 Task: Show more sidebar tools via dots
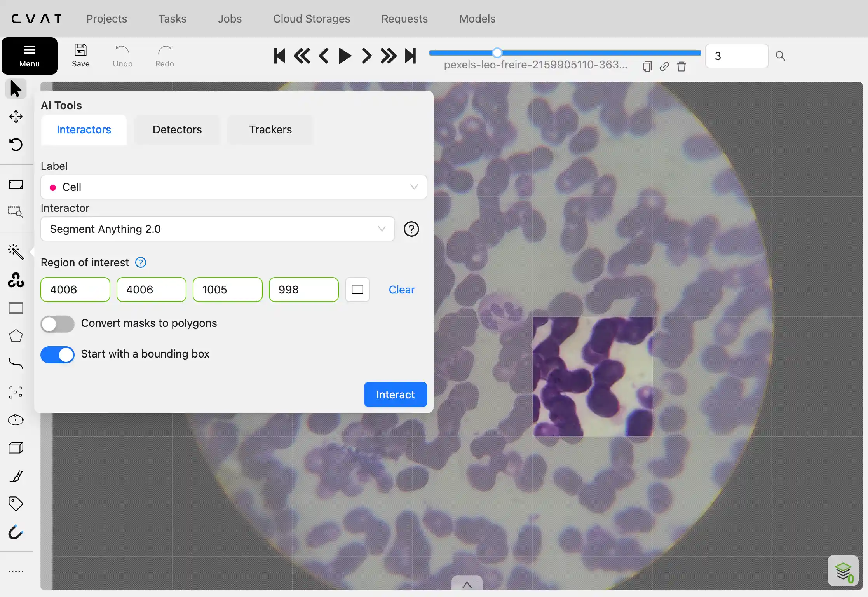point(16,571)
